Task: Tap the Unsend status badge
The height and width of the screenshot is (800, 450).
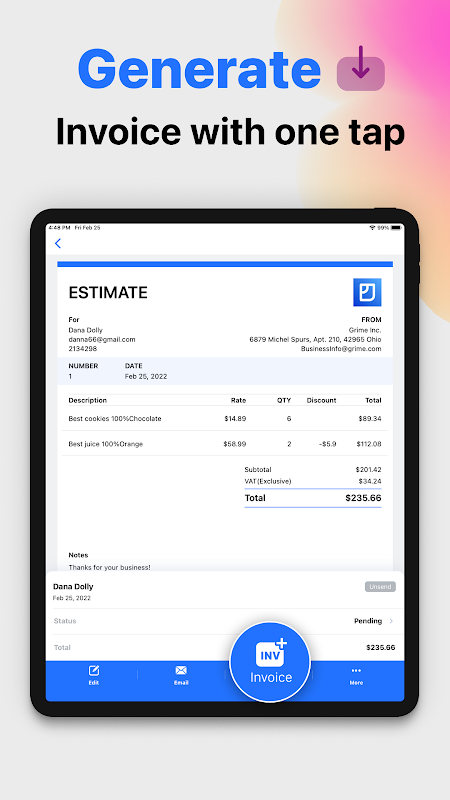Action: coord(380,587)
